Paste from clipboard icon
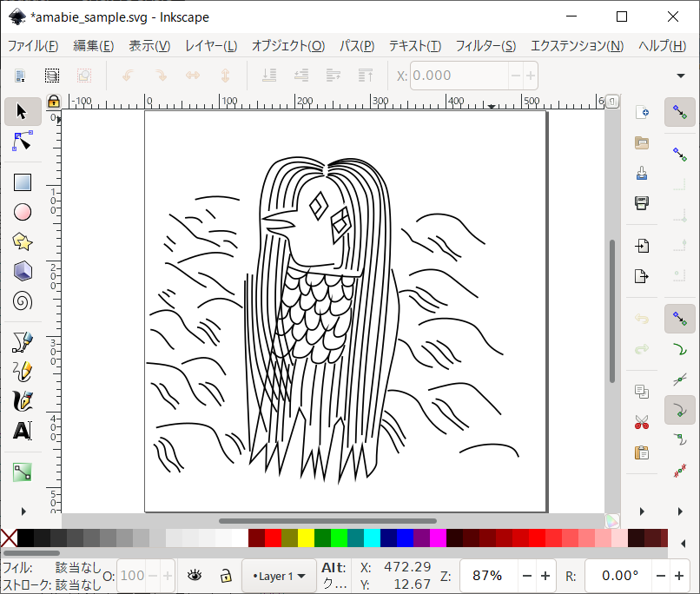The height and width of the screenshot is (594, 700). (x=642, y=452)
